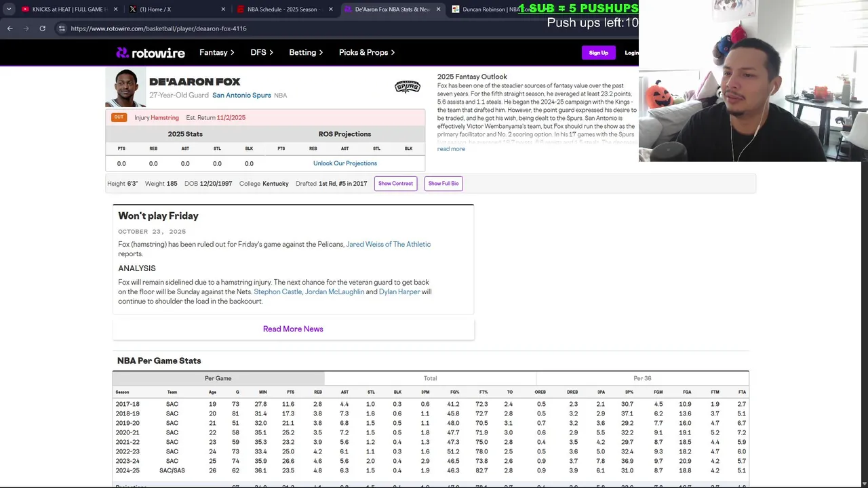Click the OUT injury status badge
The width and height of the screenshot is (868, 488).
pos(119,117)
